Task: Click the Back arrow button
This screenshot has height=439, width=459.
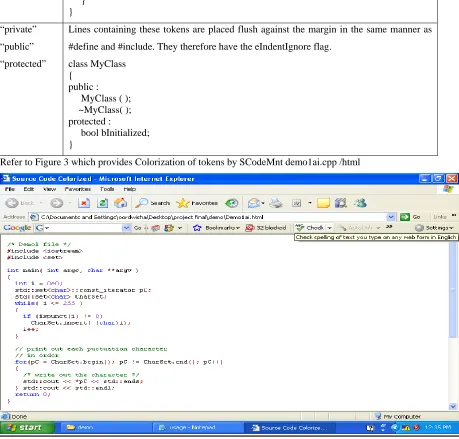Action: [12, 203]
